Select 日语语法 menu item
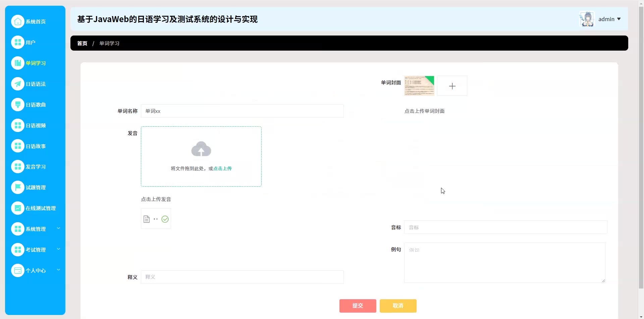644x319 pixels. coord(36,84)
